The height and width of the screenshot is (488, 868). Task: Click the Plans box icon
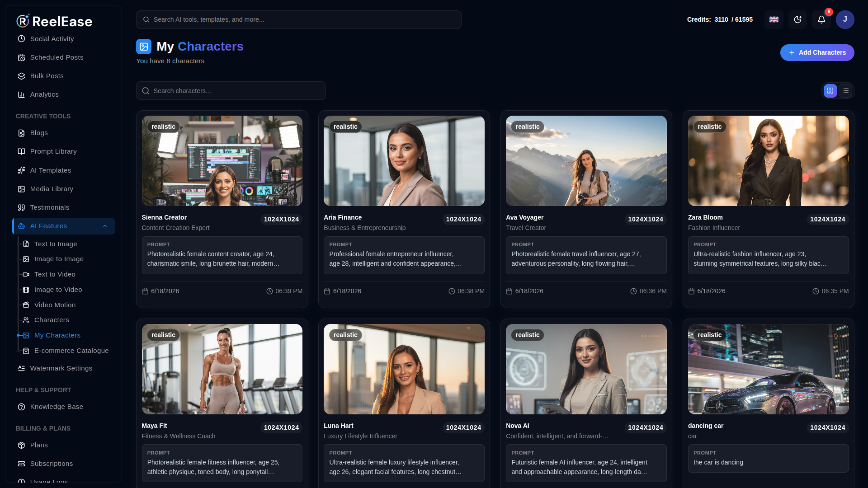tap(21, 445)
